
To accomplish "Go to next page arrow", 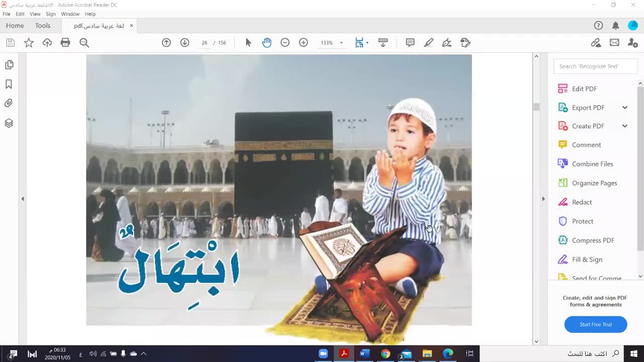I will [185, 43].
